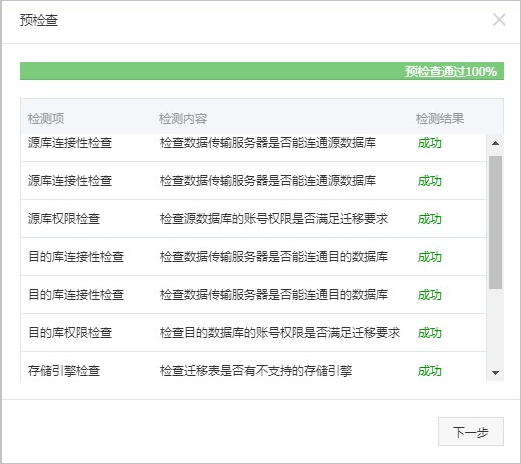The image size is (521, 464).
Task: Click 成功 result for 目的库权限检查
Action: 430,333
